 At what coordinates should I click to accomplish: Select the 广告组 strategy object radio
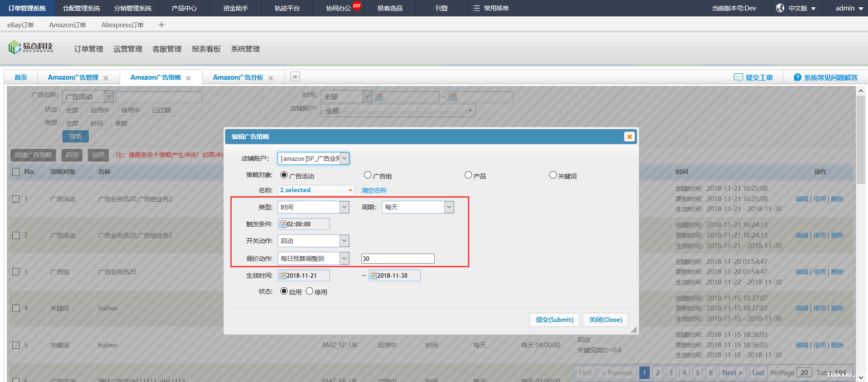point(368,175)
